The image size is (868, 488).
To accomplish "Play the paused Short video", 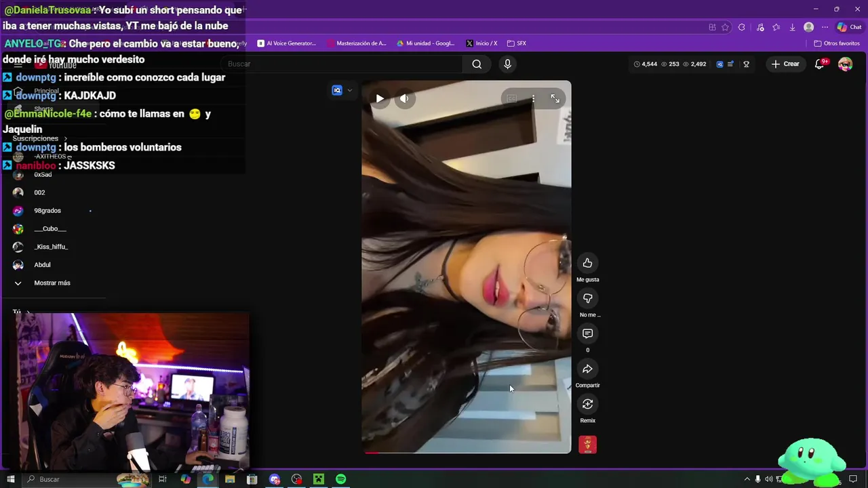I will 380,98.
